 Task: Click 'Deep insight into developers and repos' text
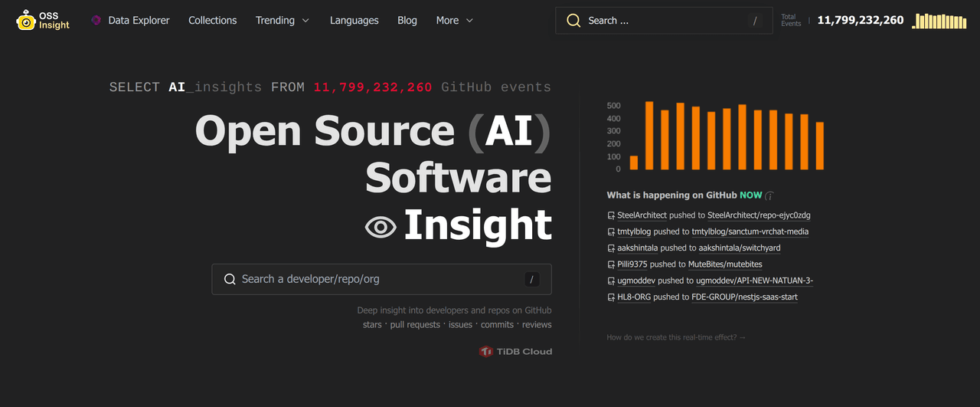point(454,310)
